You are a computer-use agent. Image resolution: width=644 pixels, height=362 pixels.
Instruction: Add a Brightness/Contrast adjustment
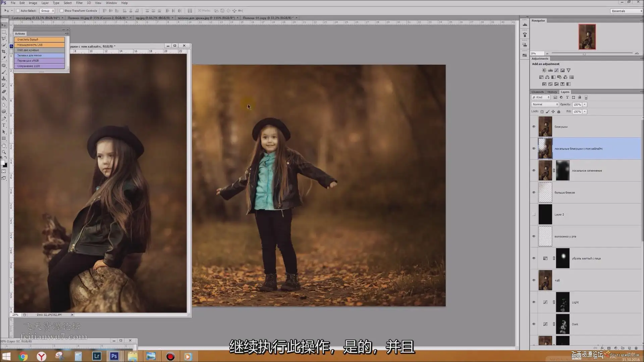[x=544, y=70]
